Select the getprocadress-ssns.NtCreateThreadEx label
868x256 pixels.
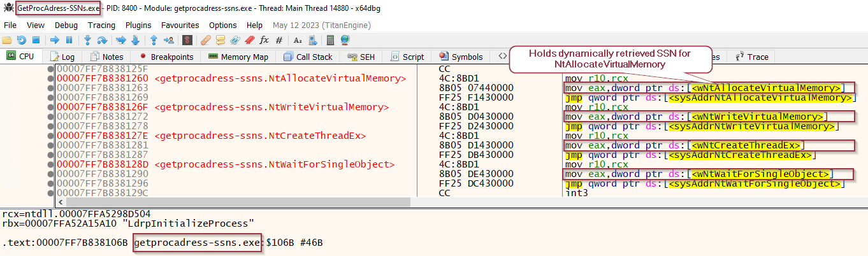pos(260,136)
